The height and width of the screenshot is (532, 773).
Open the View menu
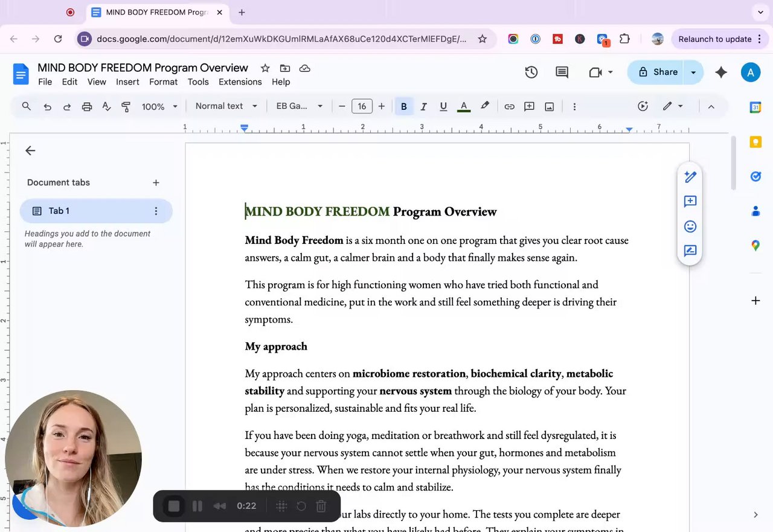click(x=97, y=82)
